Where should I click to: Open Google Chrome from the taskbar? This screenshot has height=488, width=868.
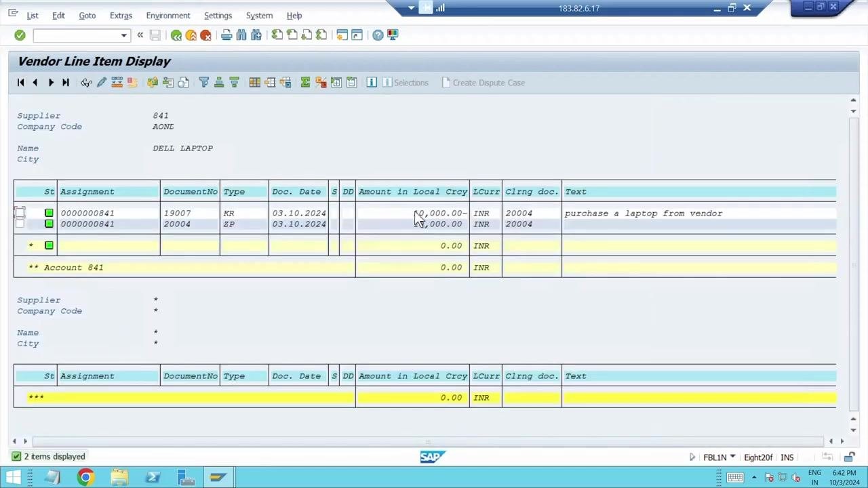tap(85, 477)
